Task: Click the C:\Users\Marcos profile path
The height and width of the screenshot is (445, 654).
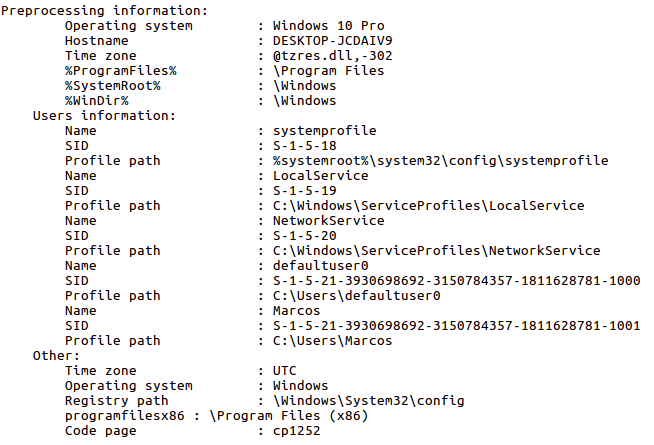Action: [x=333, y=340]
